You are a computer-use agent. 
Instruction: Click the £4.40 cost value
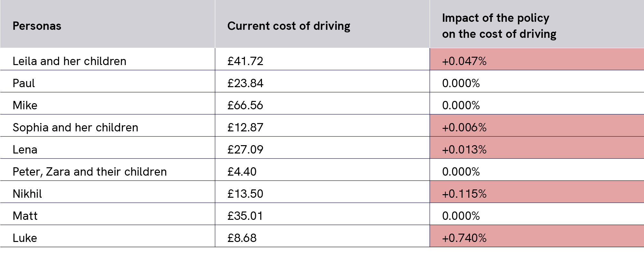pos(242,171)
